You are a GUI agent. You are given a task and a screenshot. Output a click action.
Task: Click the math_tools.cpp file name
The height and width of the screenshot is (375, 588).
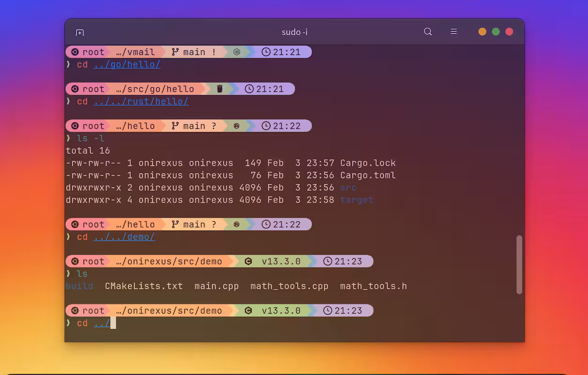point(289,286)
